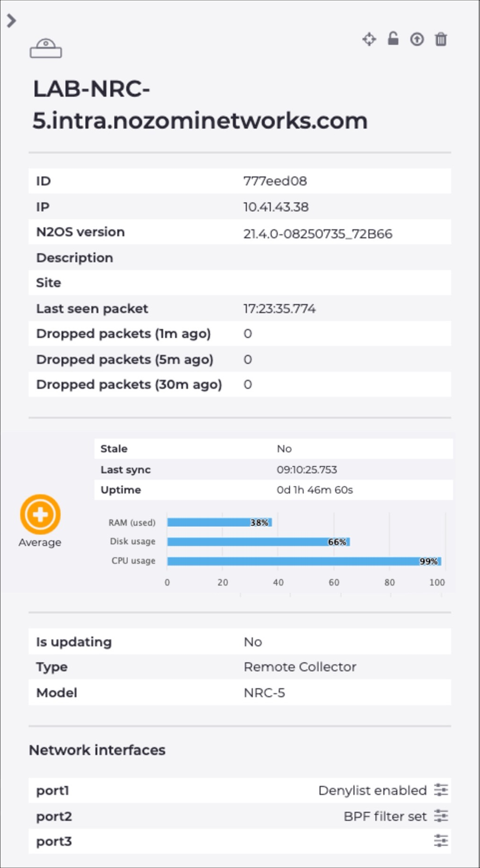The image size is (480, 868).
Task: Collapse the details panel with the chevron arrow
Action: point(11,20)
